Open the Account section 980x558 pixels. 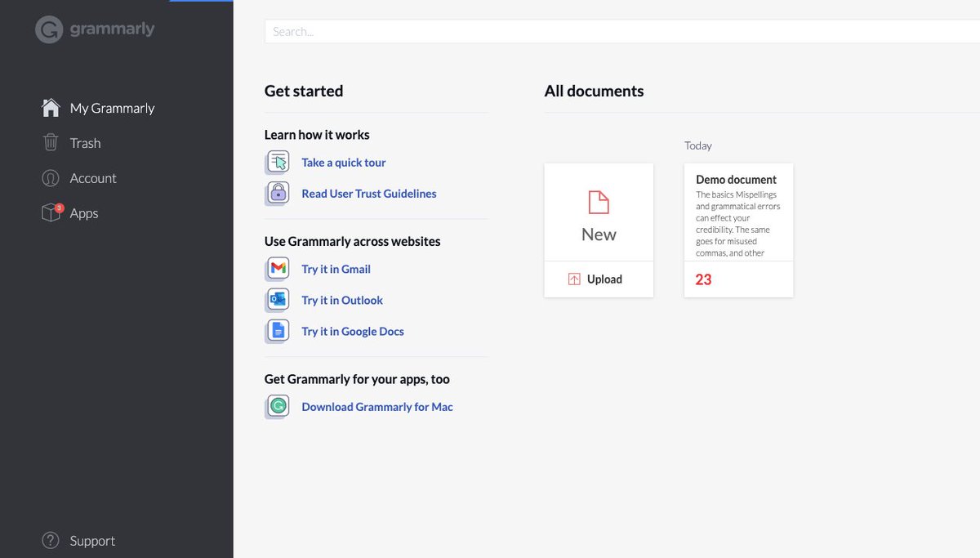[93, 178]
